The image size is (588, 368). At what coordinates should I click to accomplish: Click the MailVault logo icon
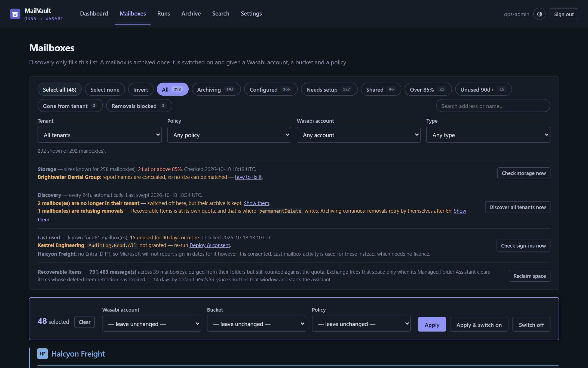click(x=15, y=14)
